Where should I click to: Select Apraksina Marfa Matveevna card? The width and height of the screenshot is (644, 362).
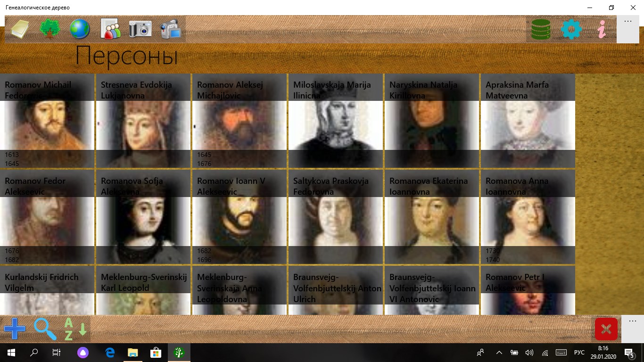coord(528,121)
